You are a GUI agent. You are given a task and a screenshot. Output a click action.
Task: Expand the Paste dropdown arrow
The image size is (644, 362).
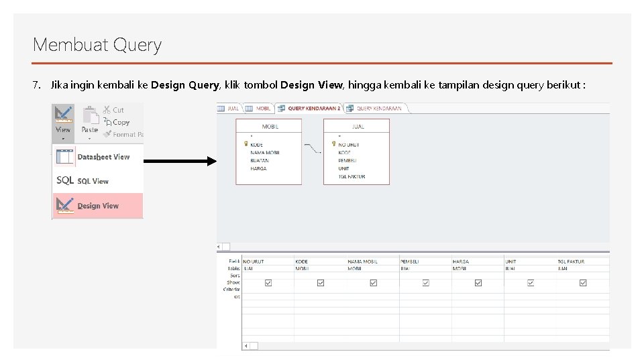pos(89,139)
